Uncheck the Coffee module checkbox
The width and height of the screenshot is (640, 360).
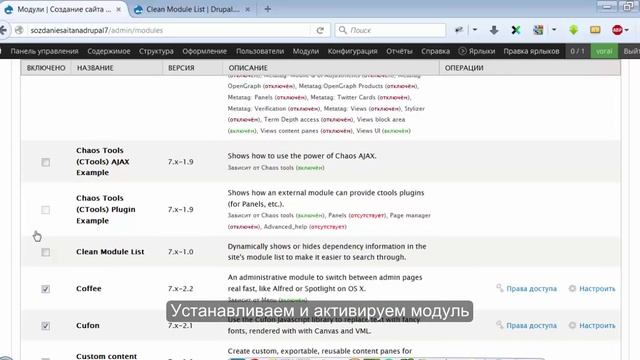[x=46, y=289]
